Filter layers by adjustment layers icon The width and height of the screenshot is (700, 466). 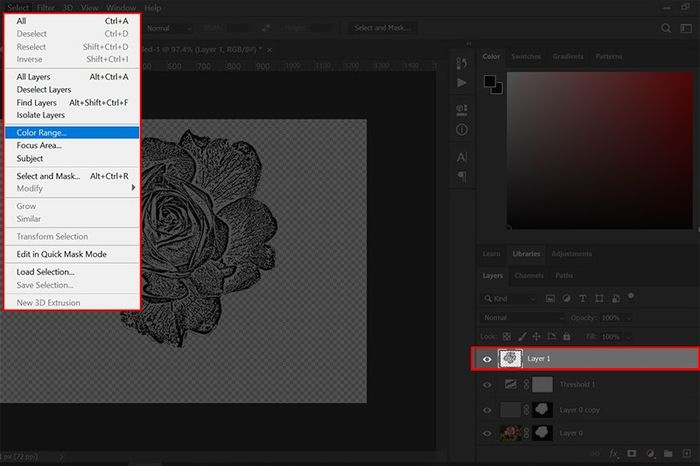coord(566,299)
